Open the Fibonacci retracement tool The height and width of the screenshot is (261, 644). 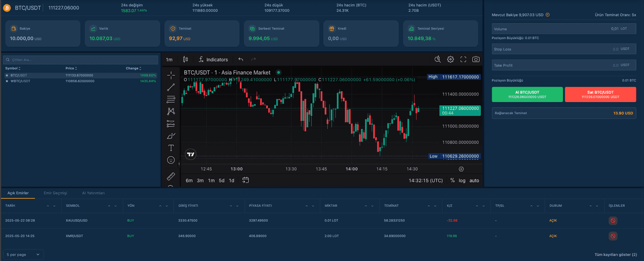tap(171, 99)
